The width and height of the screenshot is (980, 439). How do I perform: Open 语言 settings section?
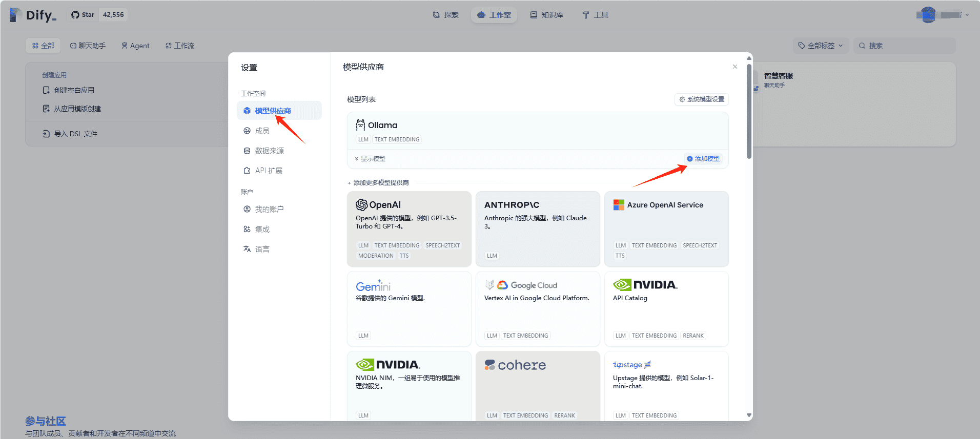click(x=279, y=249)
